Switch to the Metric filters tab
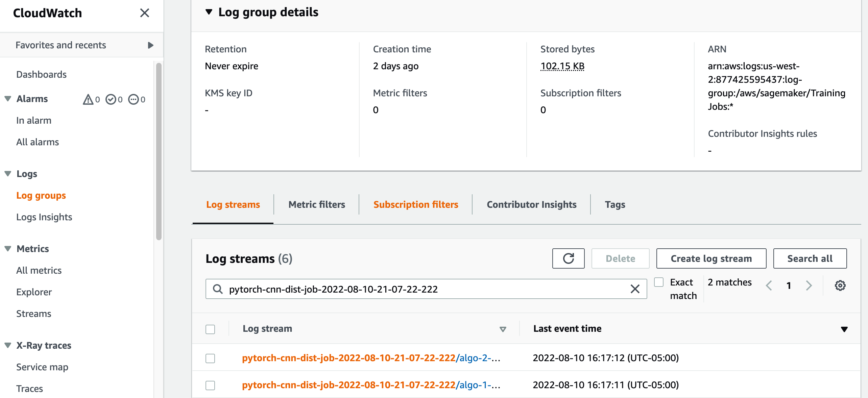 (x=316, y=204)
